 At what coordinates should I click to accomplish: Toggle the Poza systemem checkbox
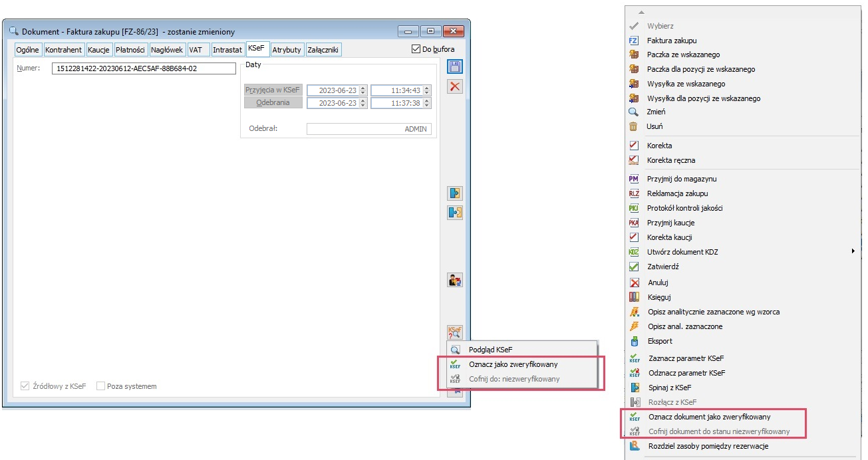pyautogui.click(x=101, y=386)
